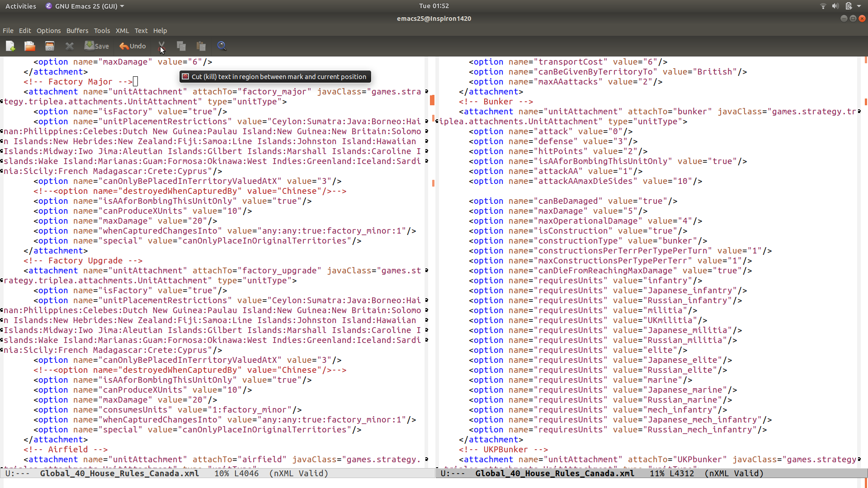Open the File menu

pos(8,31)
